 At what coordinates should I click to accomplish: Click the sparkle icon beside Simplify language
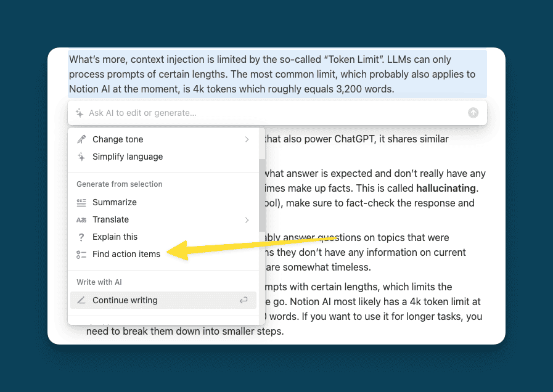(x=81, y=157)
